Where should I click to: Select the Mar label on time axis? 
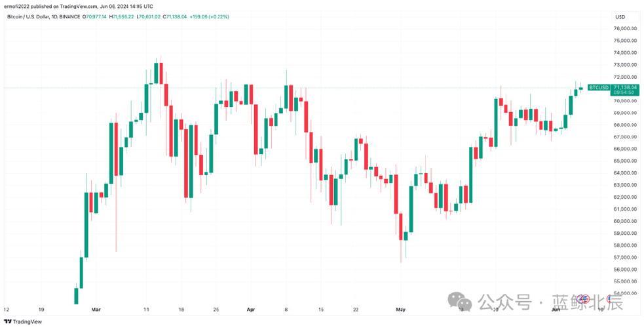coord(96,308)
